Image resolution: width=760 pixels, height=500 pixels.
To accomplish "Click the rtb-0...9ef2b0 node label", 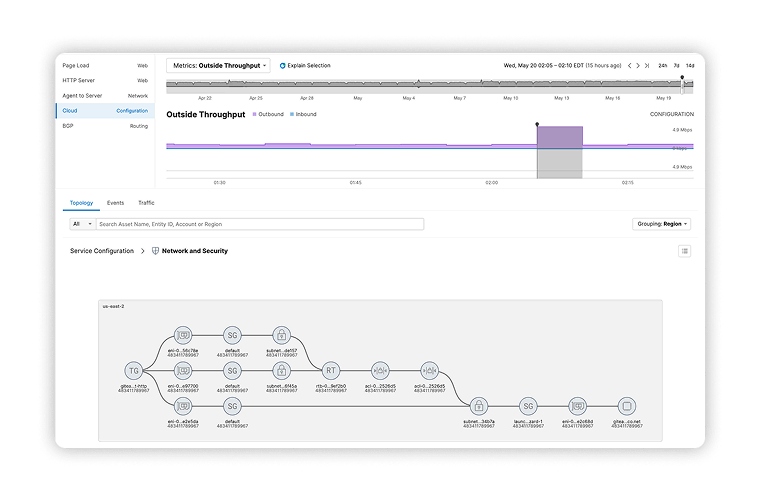I will (x=331, y=386).
